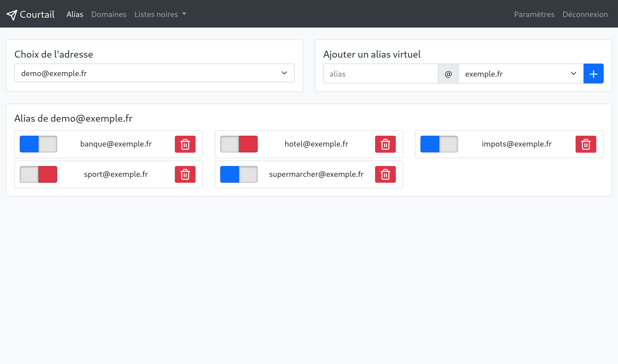The width and height of the screenshot is (618, 364).
Task: Toggle the sport@exemple.fr alias switch
Action: (38, 174)
